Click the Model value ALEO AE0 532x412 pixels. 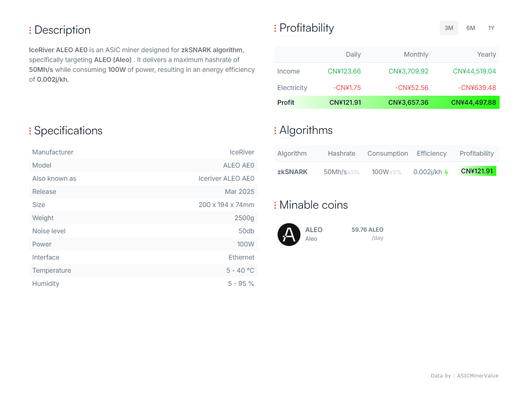238,165
